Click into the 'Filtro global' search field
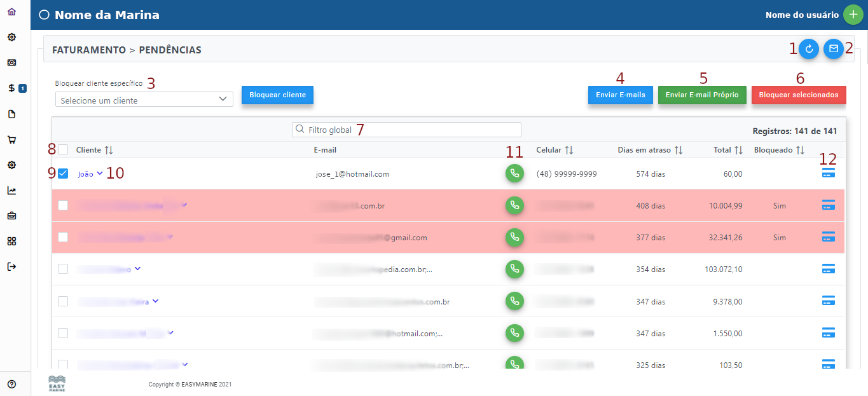Viewport: 868px width, 396px height. coord(407,130)
